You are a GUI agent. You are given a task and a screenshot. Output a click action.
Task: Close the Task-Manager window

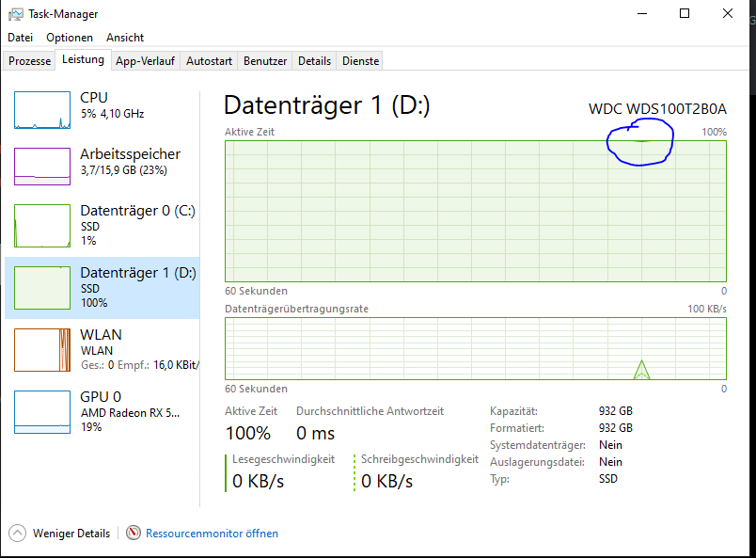728,13
